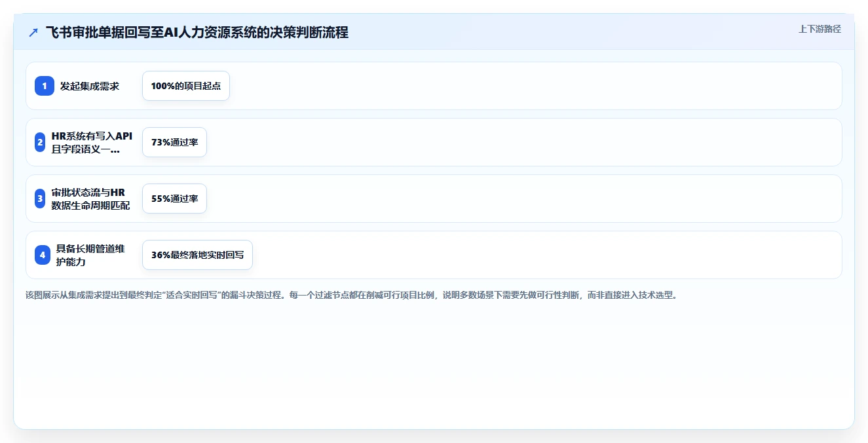Screen dimensions: 868x443
Task: Select the third step row card
Action: (434, 199)
